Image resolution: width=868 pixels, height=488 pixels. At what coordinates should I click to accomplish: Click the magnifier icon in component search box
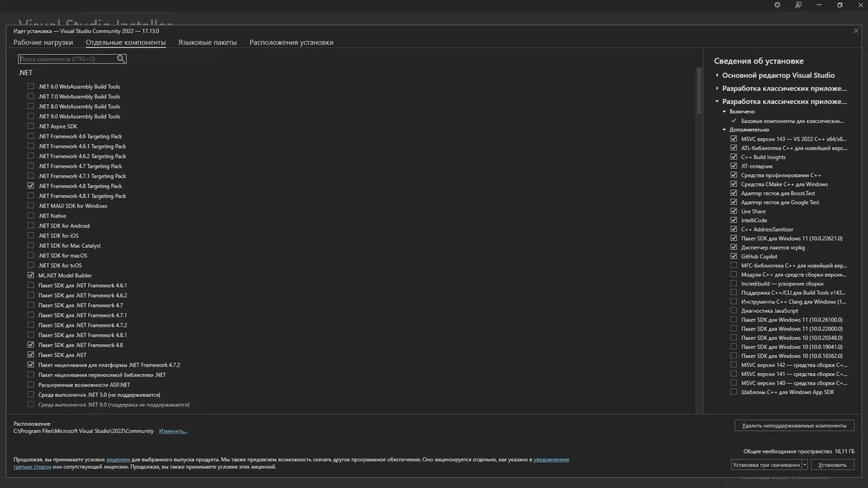[121, 59]
